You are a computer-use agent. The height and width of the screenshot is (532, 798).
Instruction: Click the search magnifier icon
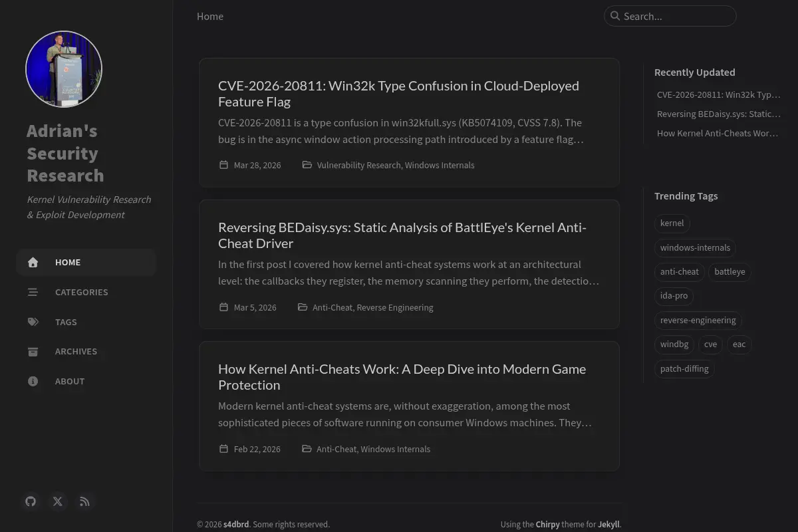click(x=615, y=16)
